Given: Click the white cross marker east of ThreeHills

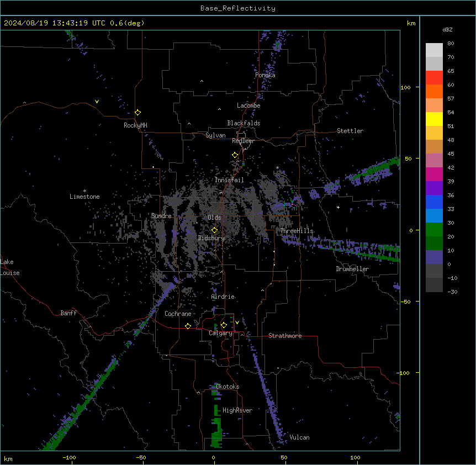Looking at the screenshot, I should 338,207.
